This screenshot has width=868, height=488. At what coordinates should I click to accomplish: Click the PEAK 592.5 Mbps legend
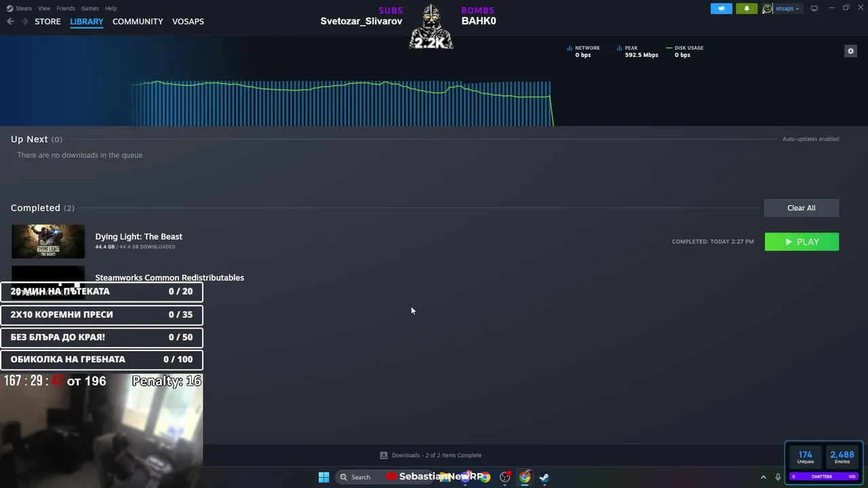click(x=637, y=52)
